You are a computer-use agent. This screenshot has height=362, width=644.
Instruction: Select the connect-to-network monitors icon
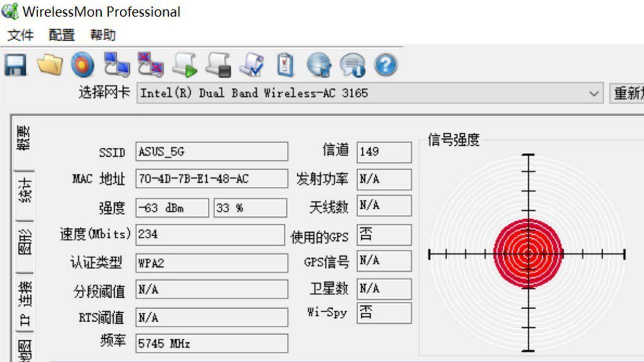pos(117,65)
